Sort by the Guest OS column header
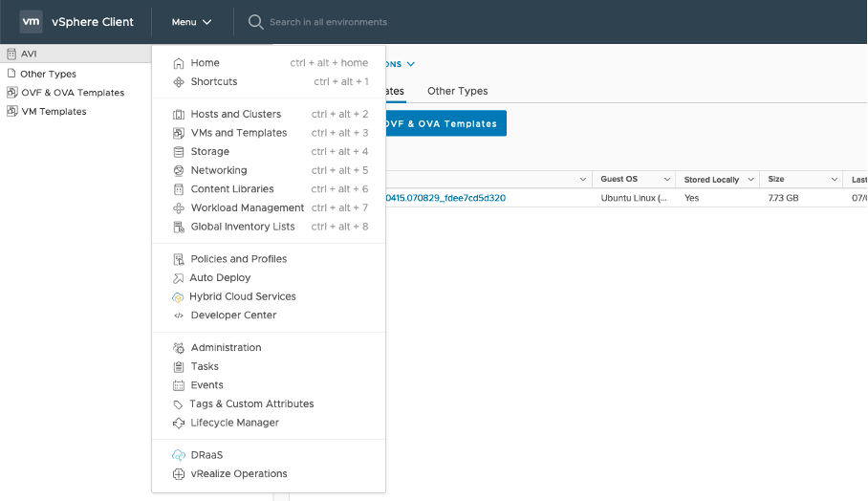Image resolution: width=868 pixels, height=501 pixels. (618, 179)
